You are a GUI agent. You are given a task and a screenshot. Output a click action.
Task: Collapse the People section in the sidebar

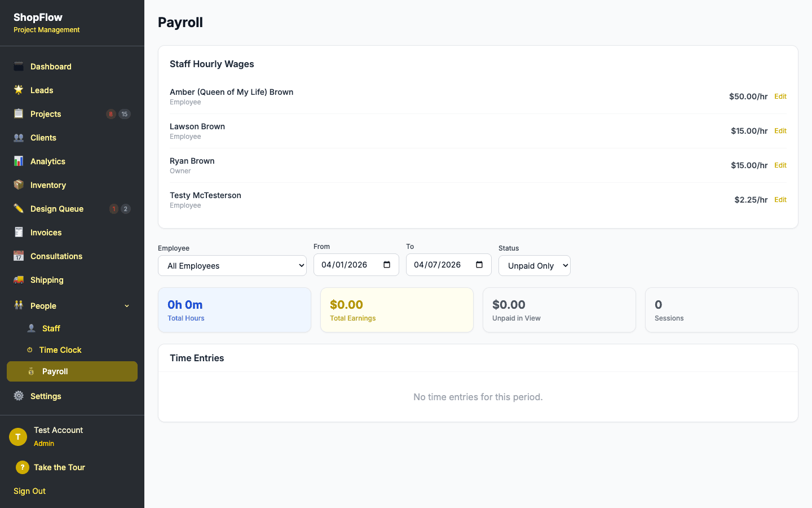click(x=126, y=305)
